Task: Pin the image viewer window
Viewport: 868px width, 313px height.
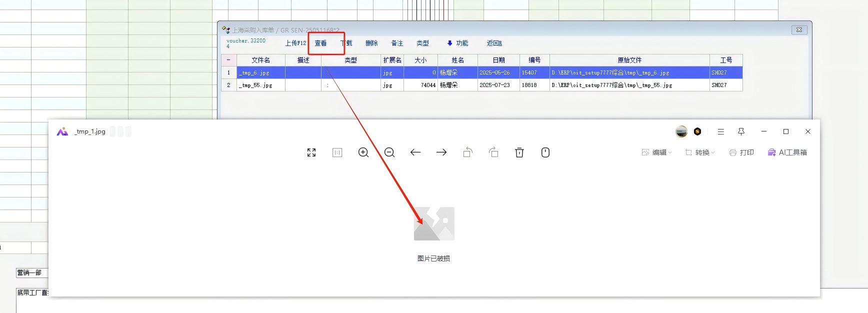Action: (741, 131)
